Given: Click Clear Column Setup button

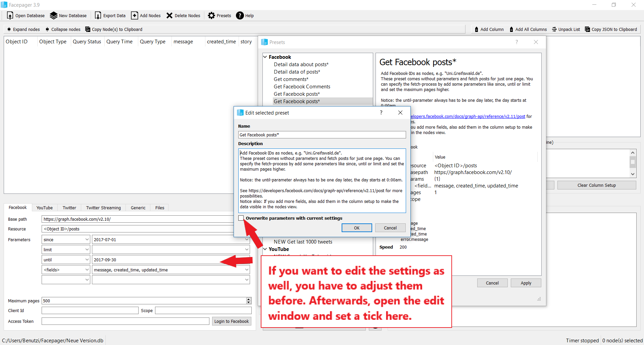Looking at the screenshot, I should point(597,185).
